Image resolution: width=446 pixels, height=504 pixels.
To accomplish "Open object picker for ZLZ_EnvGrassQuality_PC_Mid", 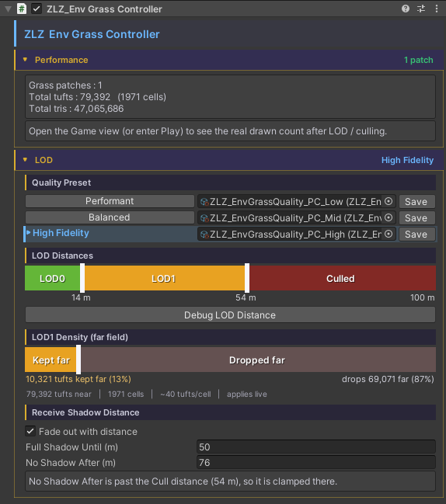I will coord(389,217).
